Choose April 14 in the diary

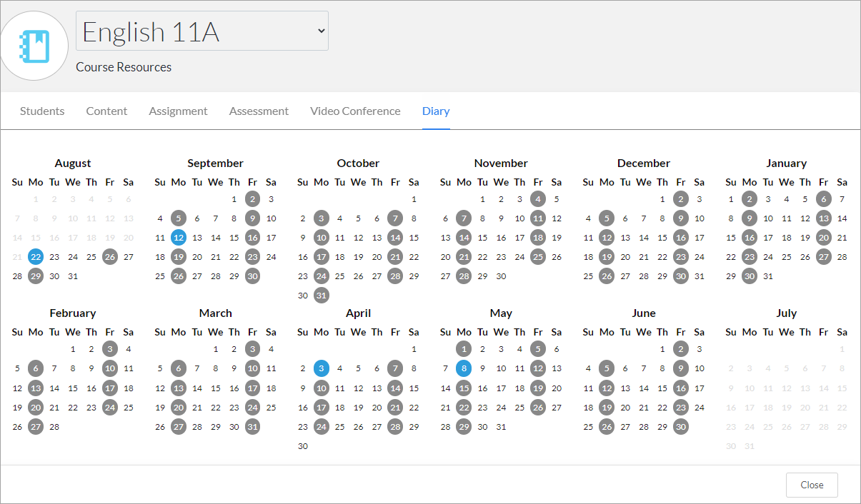pyautogui.click(x=396, y=388)
